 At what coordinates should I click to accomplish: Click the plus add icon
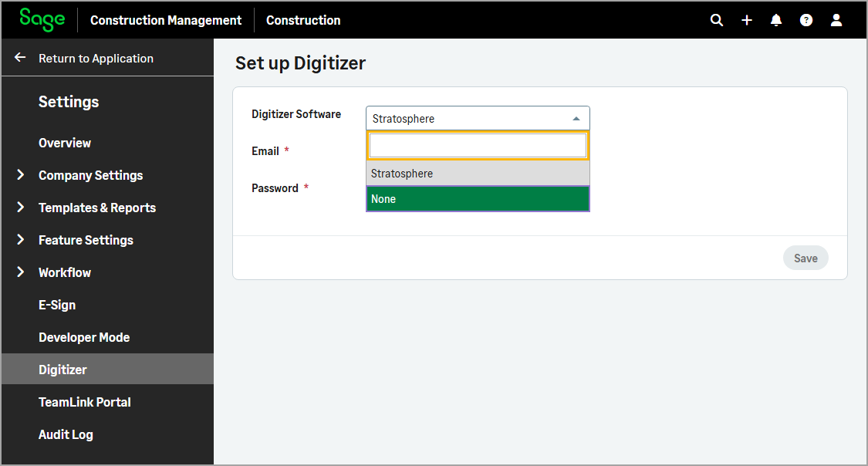pyautogui.click(x=747, y=20)
